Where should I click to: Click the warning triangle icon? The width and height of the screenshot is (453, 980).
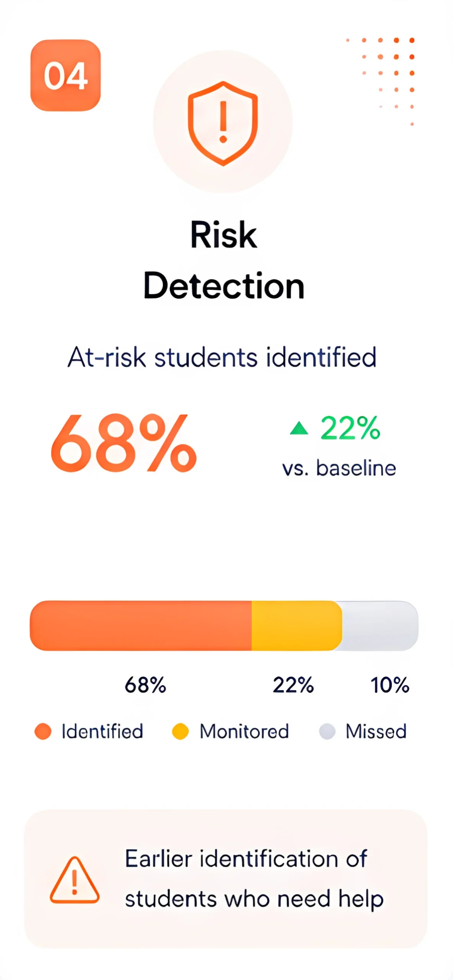75,880
